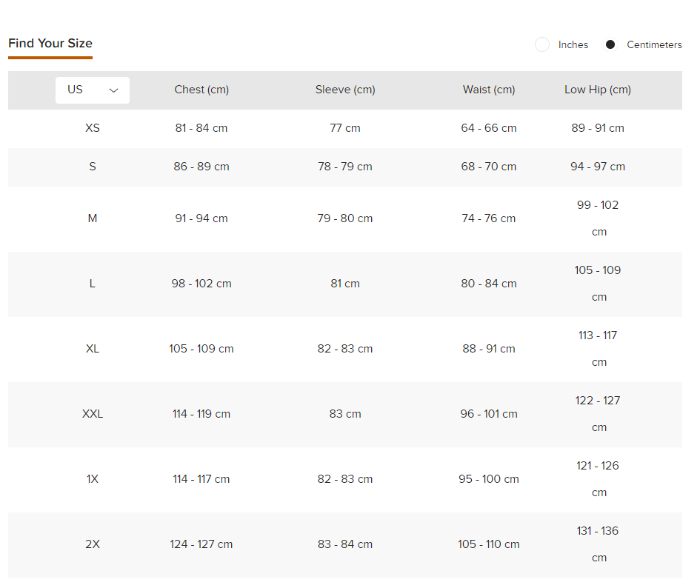This screenshot has height=588, width=700.
Task: Select the L size row label
Action: point(93,284)
